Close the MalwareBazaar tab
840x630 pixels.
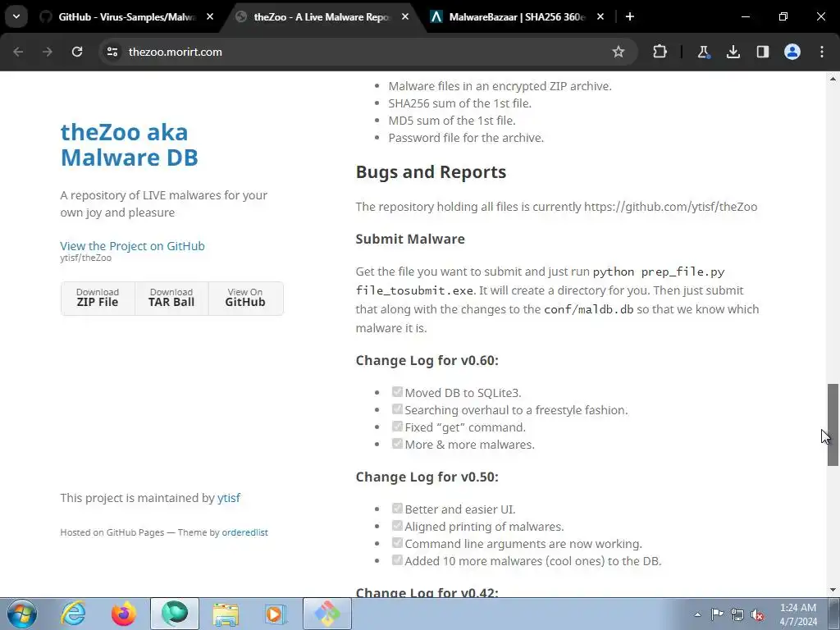600,16
